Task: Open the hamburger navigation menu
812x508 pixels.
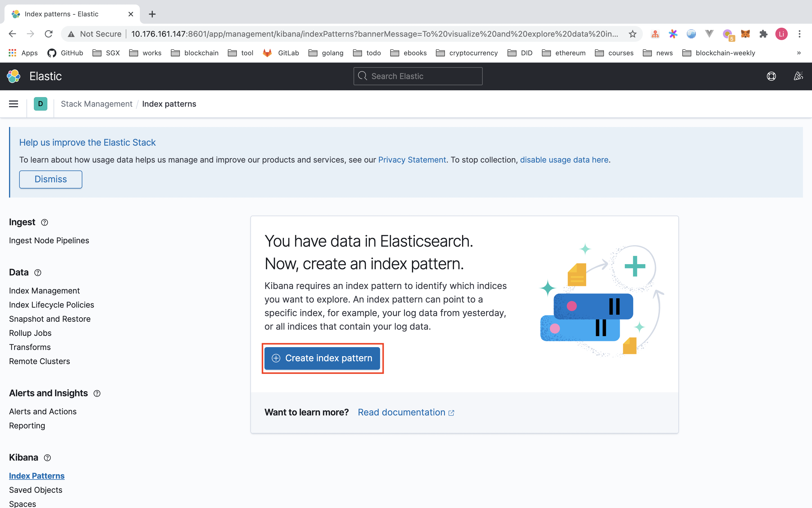Action: tap(14, 104)
